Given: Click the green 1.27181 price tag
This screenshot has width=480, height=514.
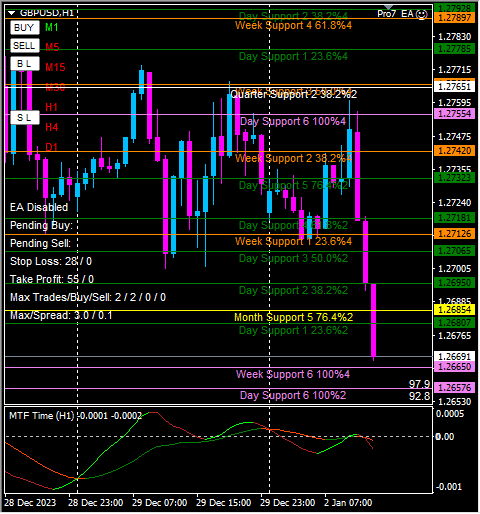Looking at the screenshot, I should click(x=454, y=218).
